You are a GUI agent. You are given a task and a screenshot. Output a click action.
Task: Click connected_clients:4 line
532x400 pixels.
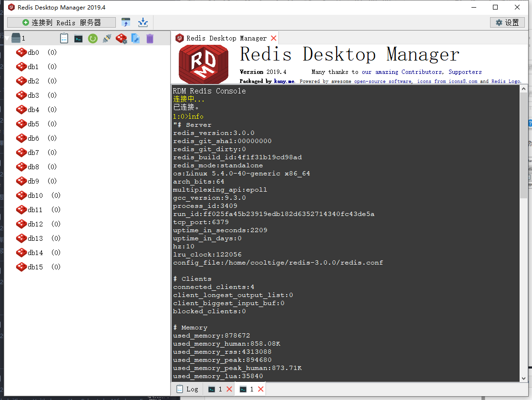(x=214, y=287)
